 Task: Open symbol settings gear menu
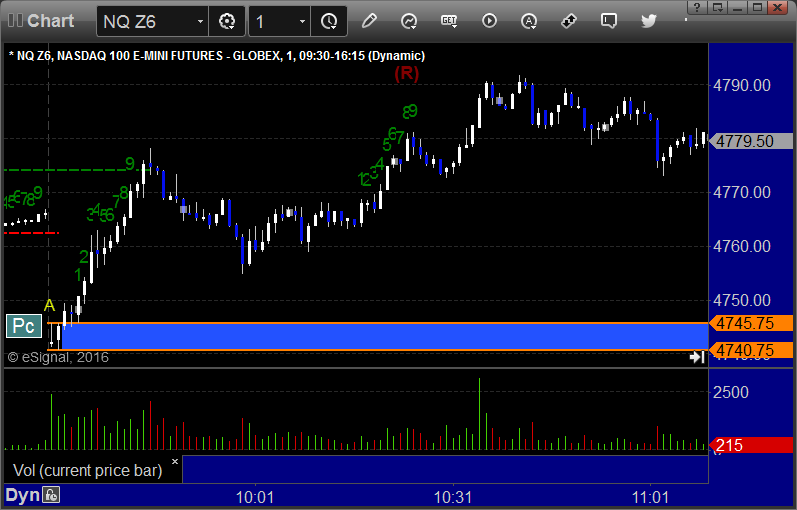pos(227,21)
